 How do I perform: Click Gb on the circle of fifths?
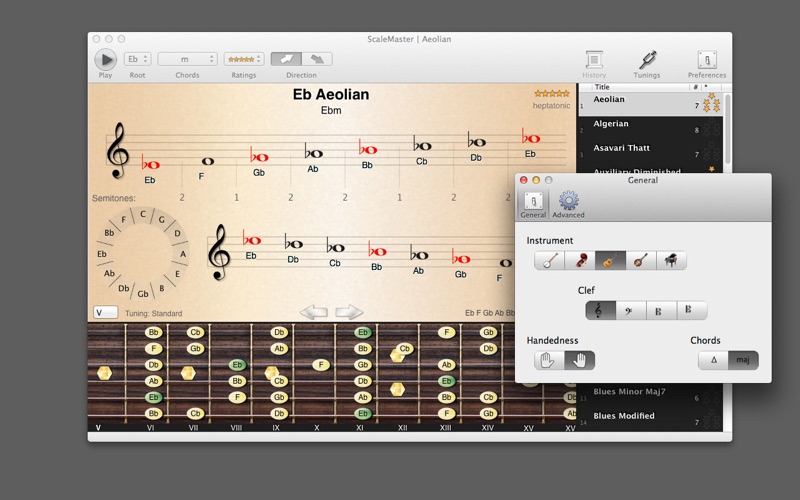click(143, 294)
